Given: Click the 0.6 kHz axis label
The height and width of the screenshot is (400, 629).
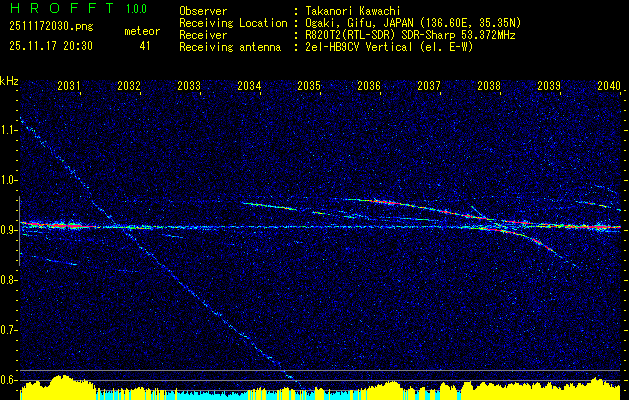Looking at the screenshot, I should pos(8,380).
